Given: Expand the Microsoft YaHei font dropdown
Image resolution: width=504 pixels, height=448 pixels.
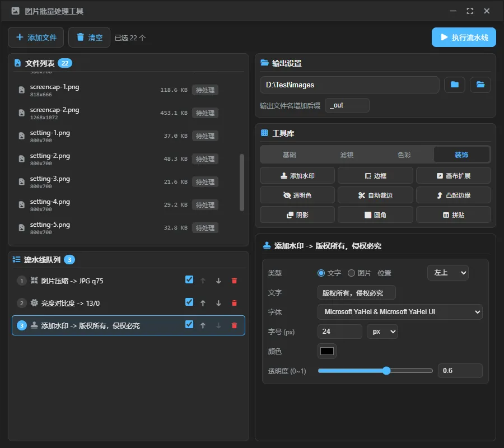Looking at the screenshot, I should pyautogui.click(x=400, y=312).
